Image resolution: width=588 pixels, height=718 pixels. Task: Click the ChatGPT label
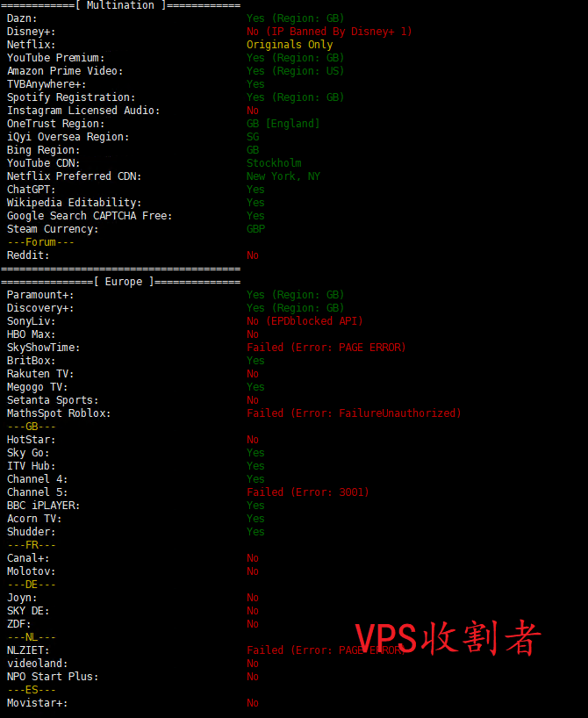point(32,190)
